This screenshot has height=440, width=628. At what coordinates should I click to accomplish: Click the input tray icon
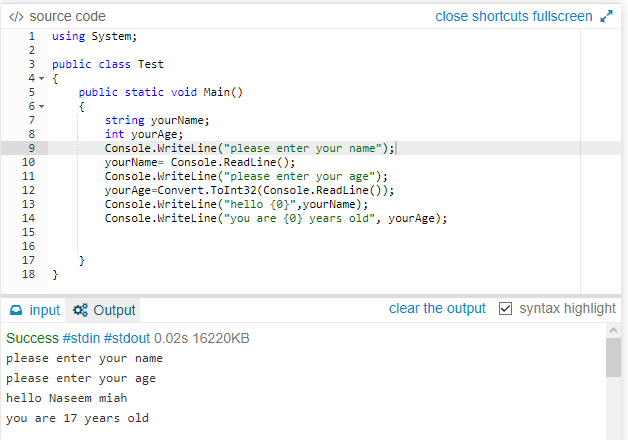[16, 310]
